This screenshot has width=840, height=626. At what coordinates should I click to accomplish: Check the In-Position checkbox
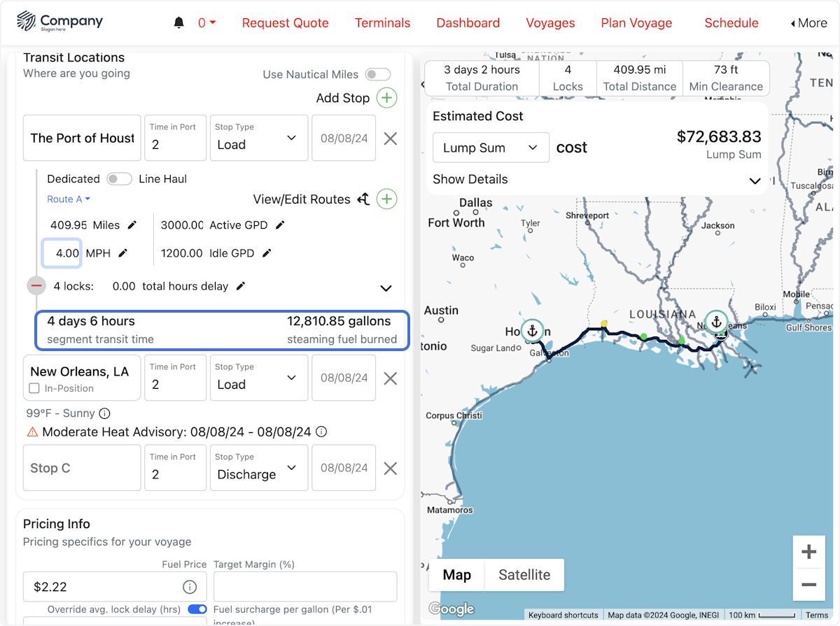pos(34,388)
